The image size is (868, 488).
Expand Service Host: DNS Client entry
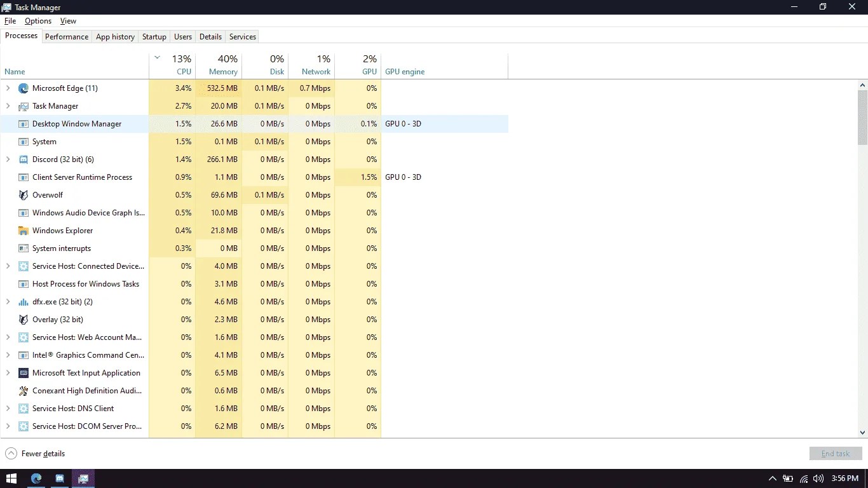pos(8,409)
